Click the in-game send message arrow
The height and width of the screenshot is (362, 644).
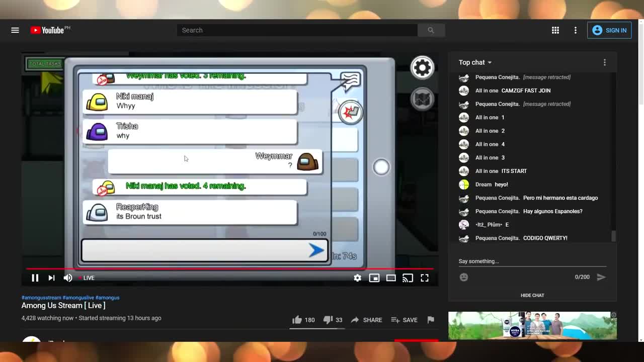point(316,250)
